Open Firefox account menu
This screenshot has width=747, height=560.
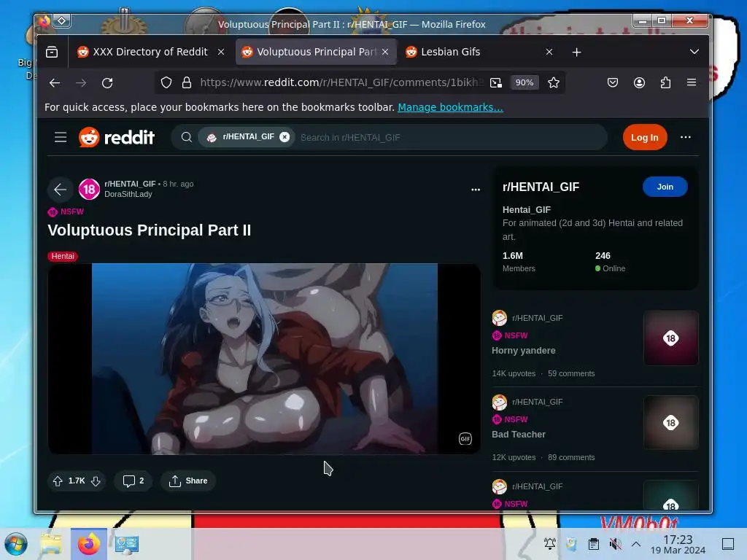(639, 83)
